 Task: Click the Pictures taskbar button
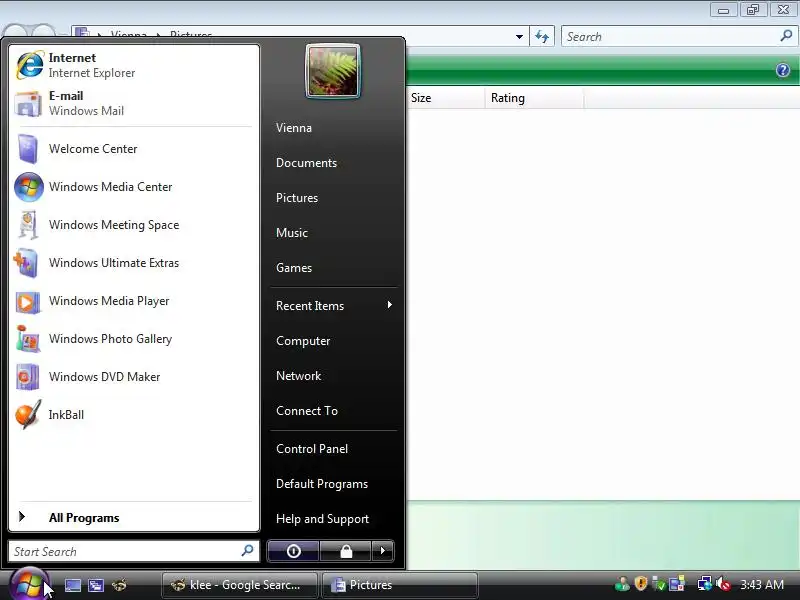[x=399, y=585]
